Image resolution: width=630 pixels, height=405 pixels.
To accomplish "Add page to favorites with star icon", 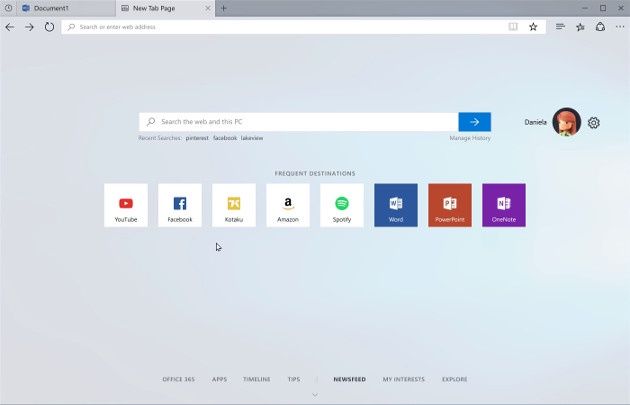I will 533,27.
